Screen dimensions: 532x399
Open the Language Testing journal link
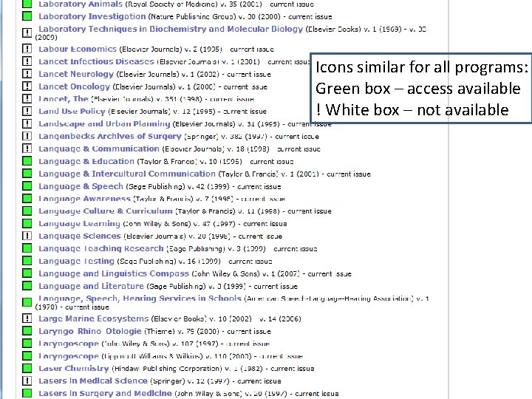pyautogui.click(x=76, y=261)
